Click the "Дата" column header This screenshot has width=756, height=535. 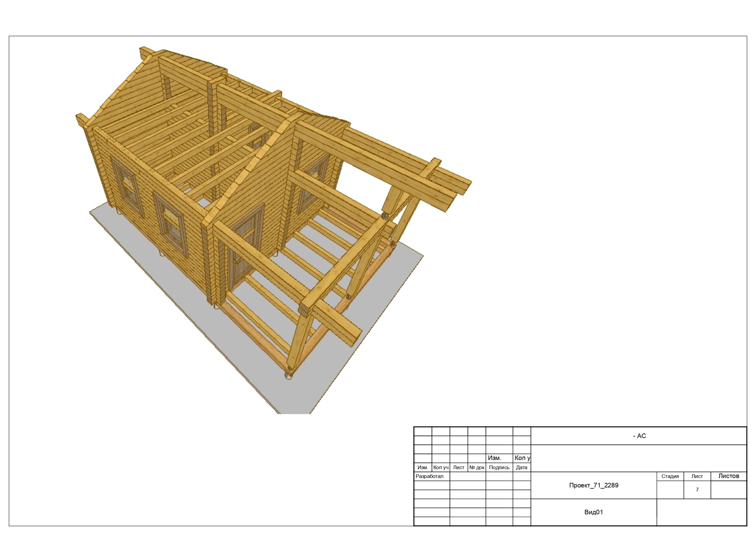(521, 468)
